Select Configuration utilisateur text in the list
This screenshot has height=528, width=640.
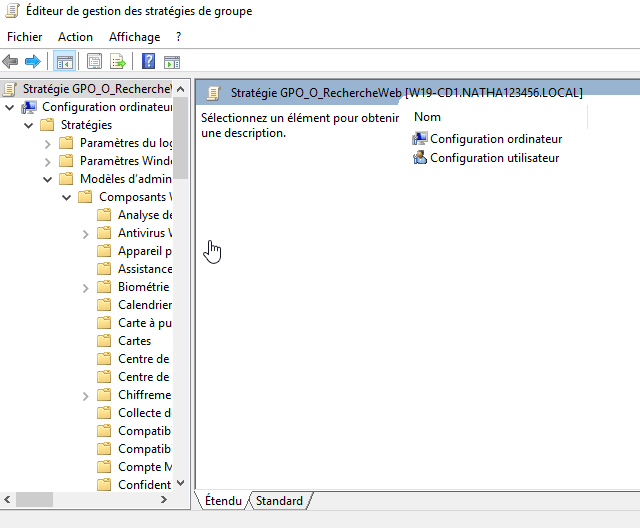(495, 158)
